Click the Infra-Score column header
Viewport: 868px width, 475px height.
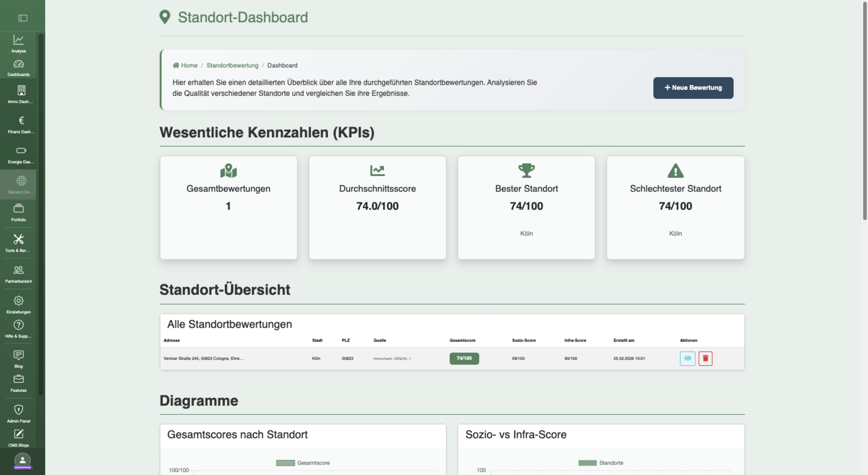575,340
